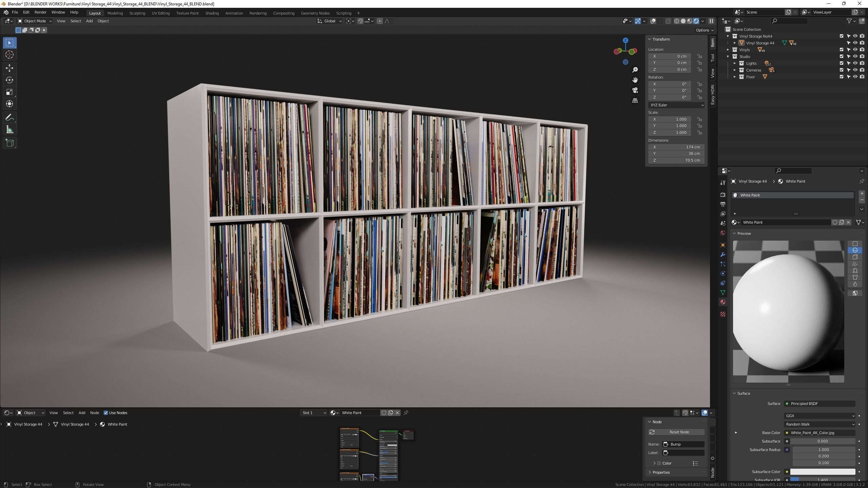Open the Object properties tab

click(723, 245)
